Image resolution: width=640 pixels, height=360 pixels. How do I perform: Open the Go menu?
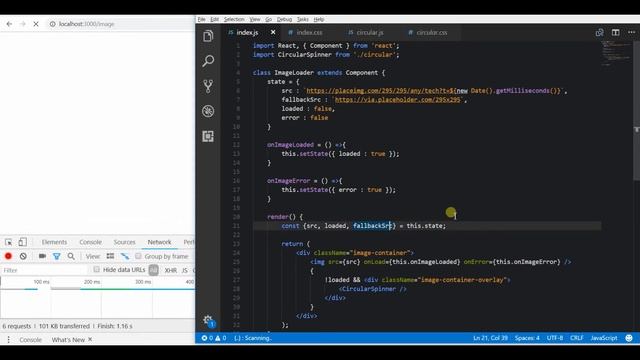268,19
